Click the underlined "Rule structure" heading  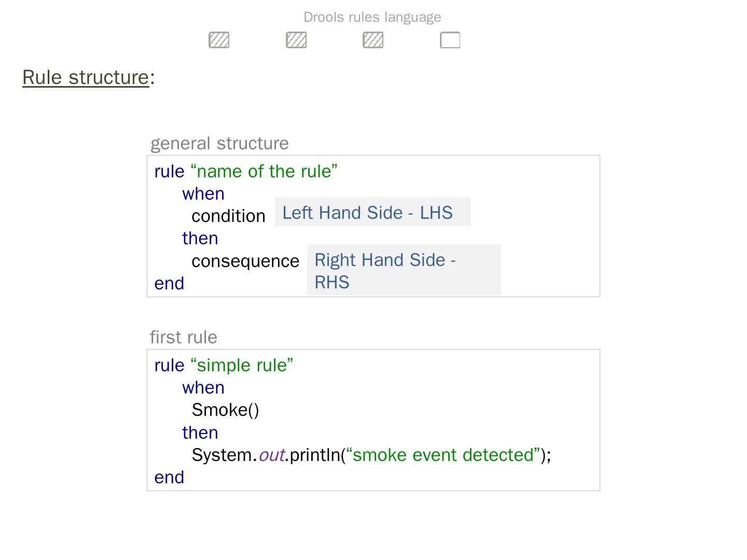(x=86, y=77)
